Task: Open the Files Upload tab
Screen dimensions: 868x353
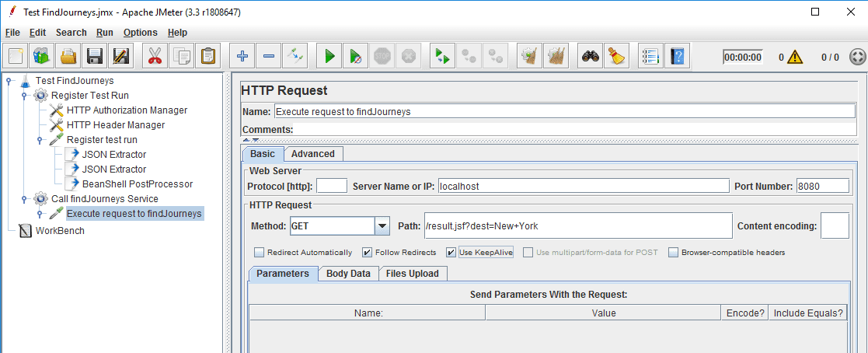Action: coord(413,274)
